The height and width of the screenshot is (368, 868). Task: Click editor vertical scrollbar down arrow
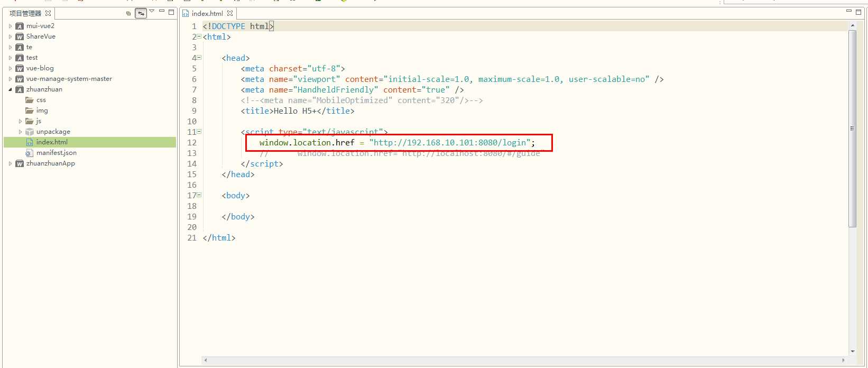pyautogui.click(x=852, y=351)
